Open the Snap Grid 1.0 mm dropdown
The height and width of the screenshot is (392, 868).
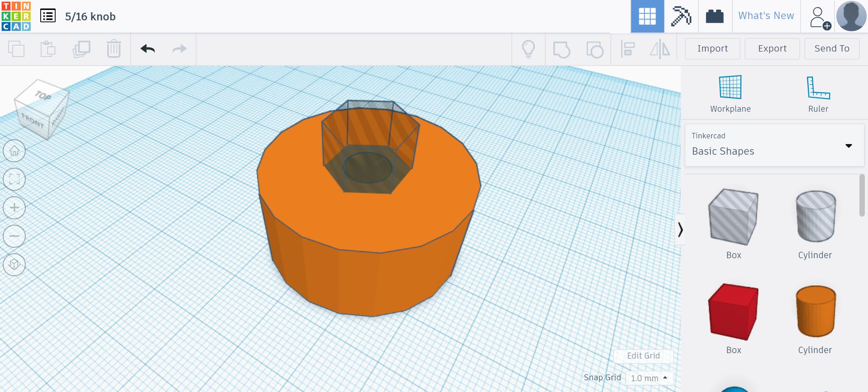650,378
